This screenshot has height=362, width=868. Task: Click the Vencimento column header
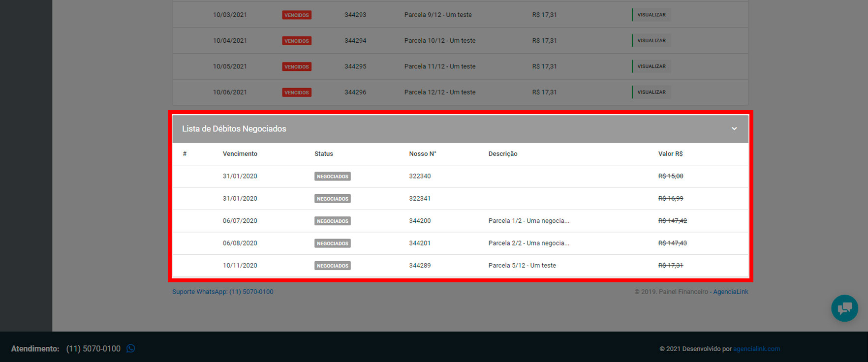pyautogui.click(x=240, y=154)
